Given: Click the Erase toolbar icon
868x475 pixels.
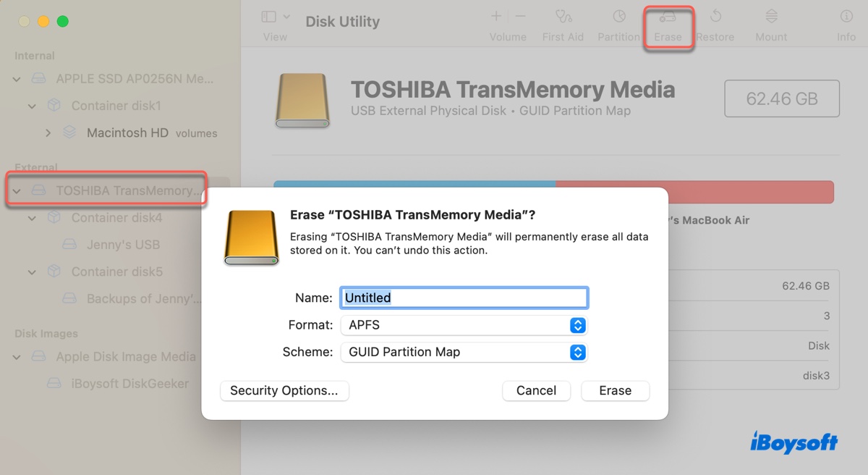Looking at the screenshot, I should coord(668,17).
